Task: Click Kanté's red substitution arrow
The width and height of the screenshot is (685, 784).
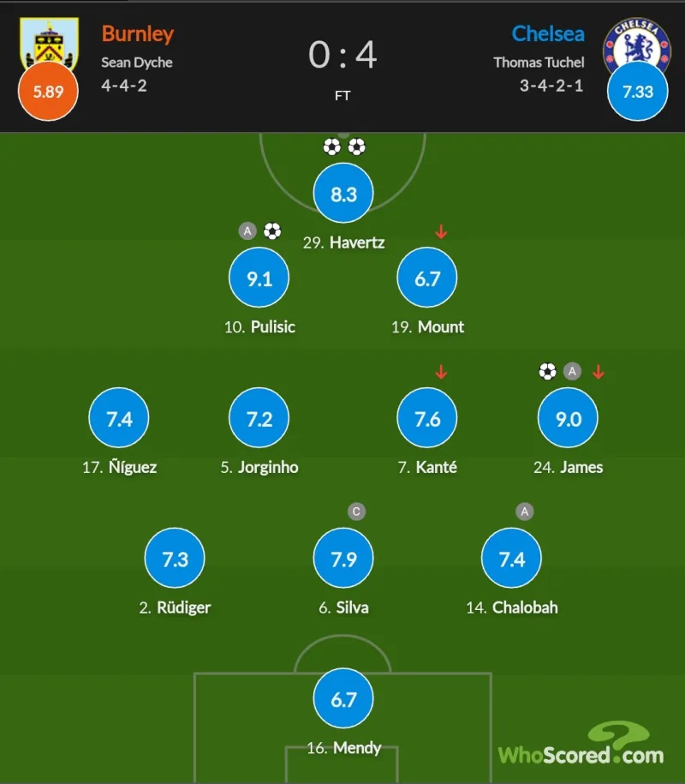Action: click(x=441, y=372)
